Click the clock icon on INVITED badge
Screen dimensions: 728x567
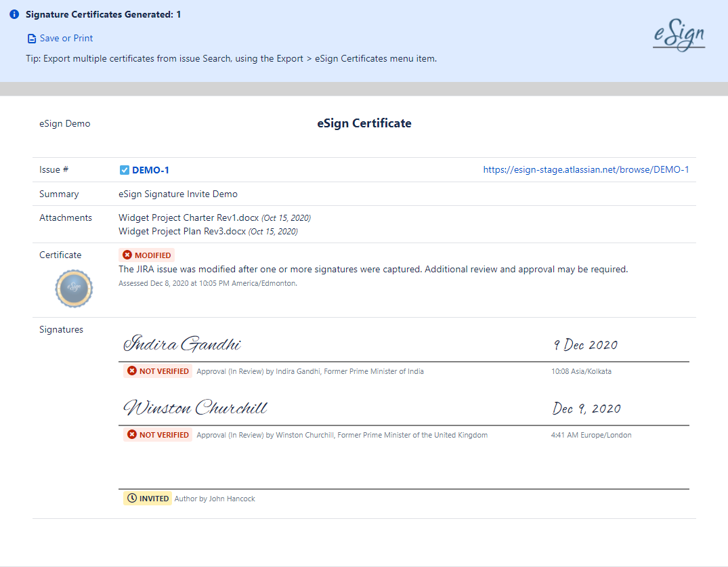(x=132, y=499)
